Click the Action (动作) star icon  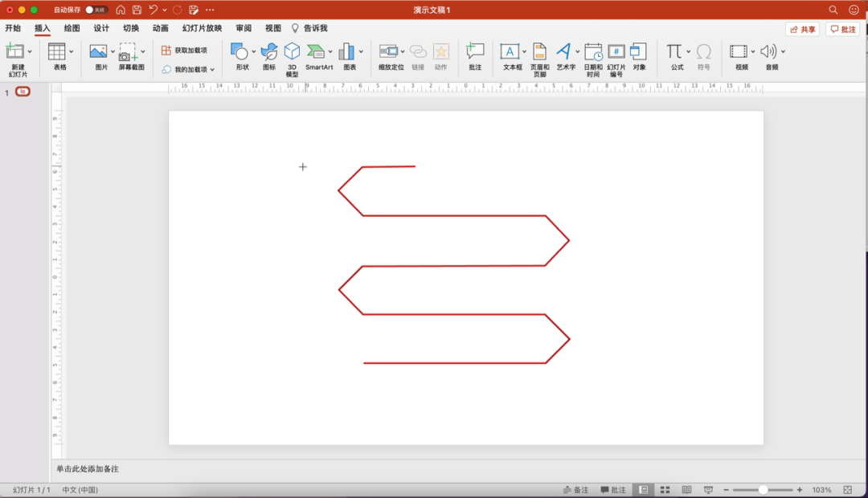tap(441, 51)
